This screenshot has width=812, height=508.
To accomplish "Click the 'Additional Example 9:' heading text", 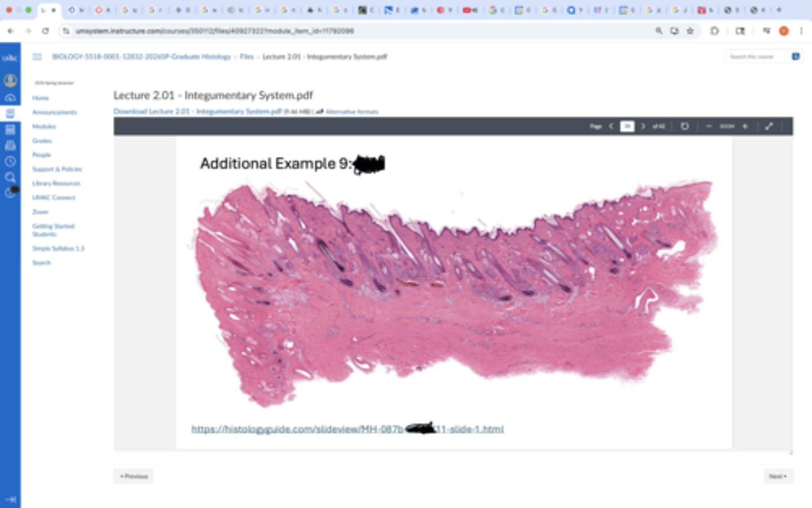I will [x=276, y=164].
